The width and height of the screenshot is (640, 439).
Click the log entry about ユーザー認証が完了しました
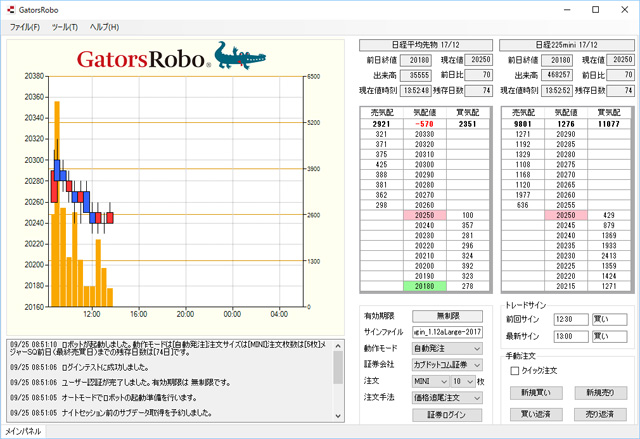click(120, 383)
